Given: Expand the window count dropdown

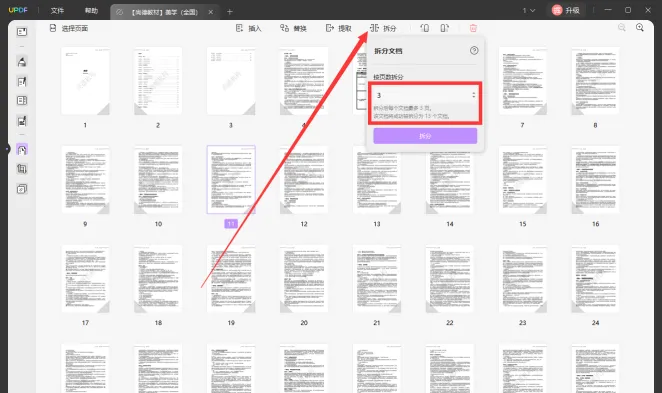Looking at the screenshot, I should [x=529, y=10].
